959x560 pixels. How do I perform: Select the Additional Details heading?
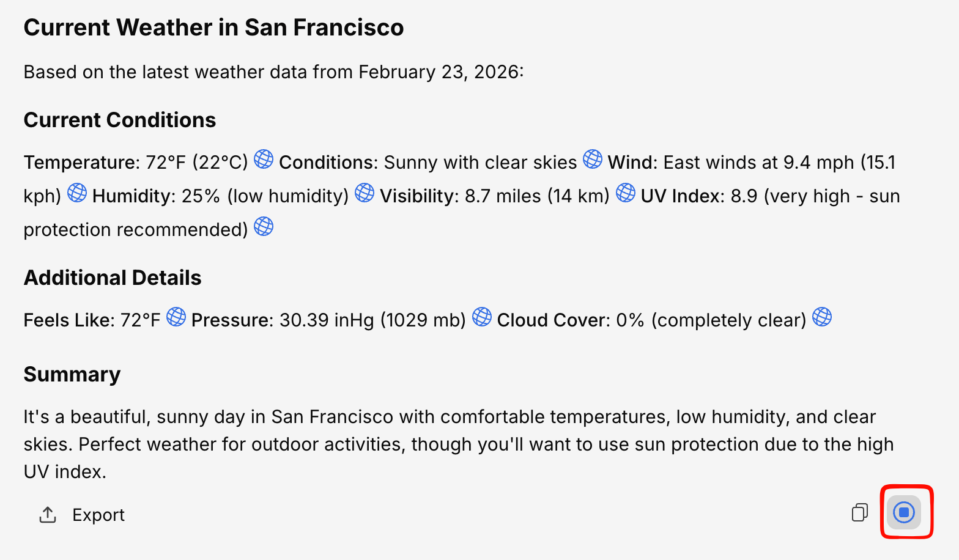(x=113, y=278)
